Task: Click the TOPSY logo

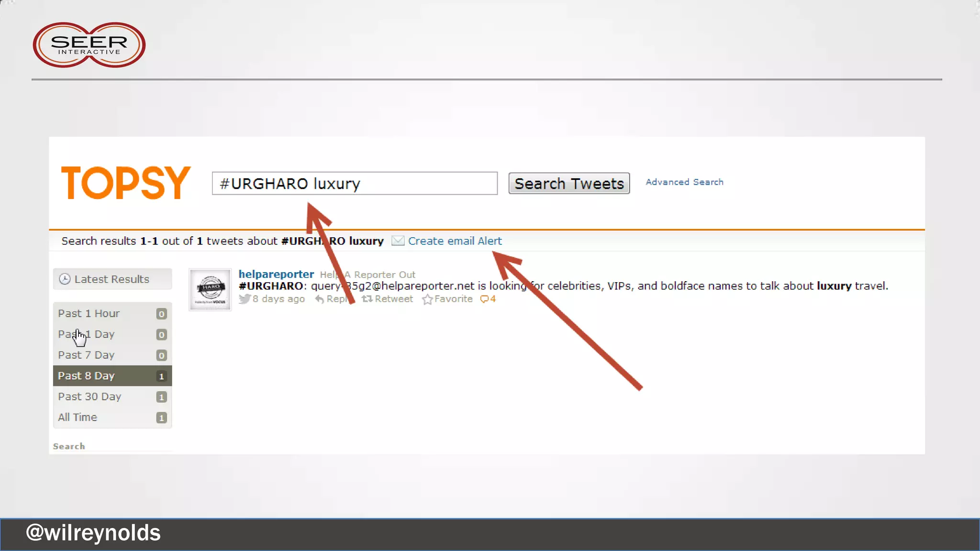Action: [126, 183]
